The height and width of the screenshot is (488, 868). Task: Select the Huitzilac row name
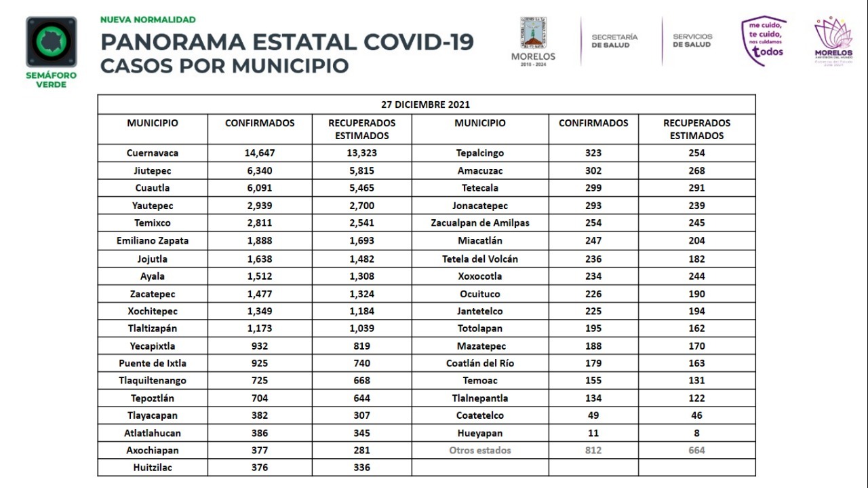coord(153,468)
